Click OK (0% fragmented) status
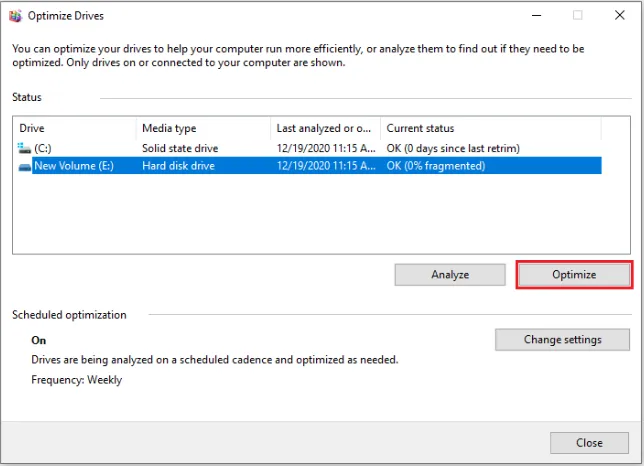The width and height of the screenshot is (644, 466). (436, 166)
